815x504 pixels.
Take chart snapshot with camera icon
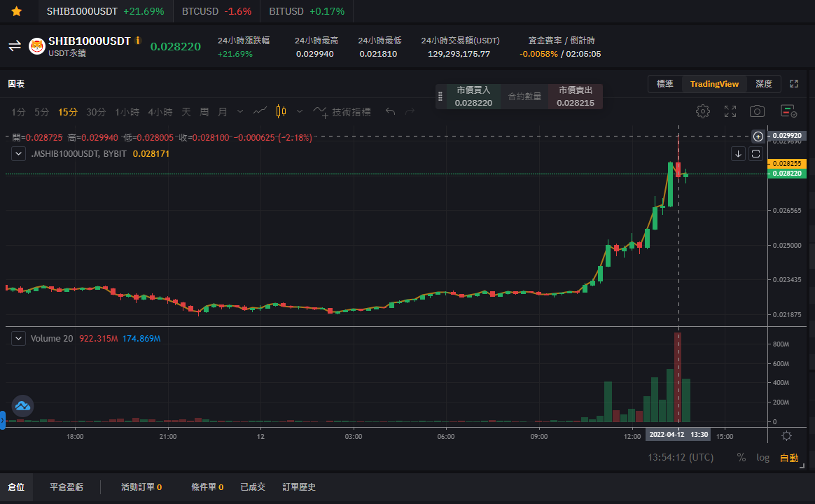757,111
